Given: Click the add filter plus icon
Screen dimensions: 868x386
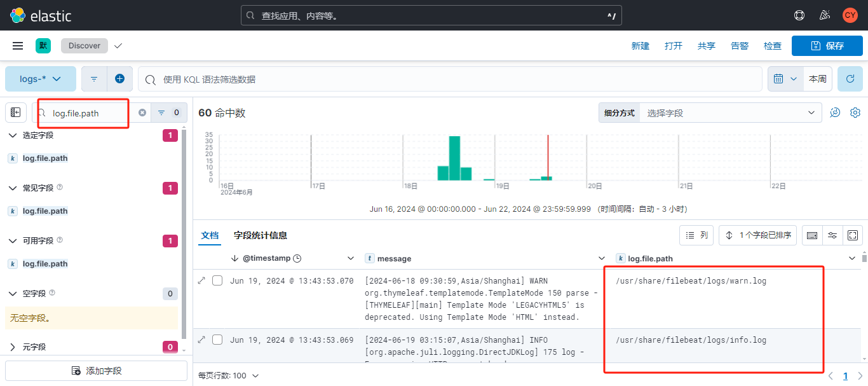Looking at the screenshot, I should [119, 79].
